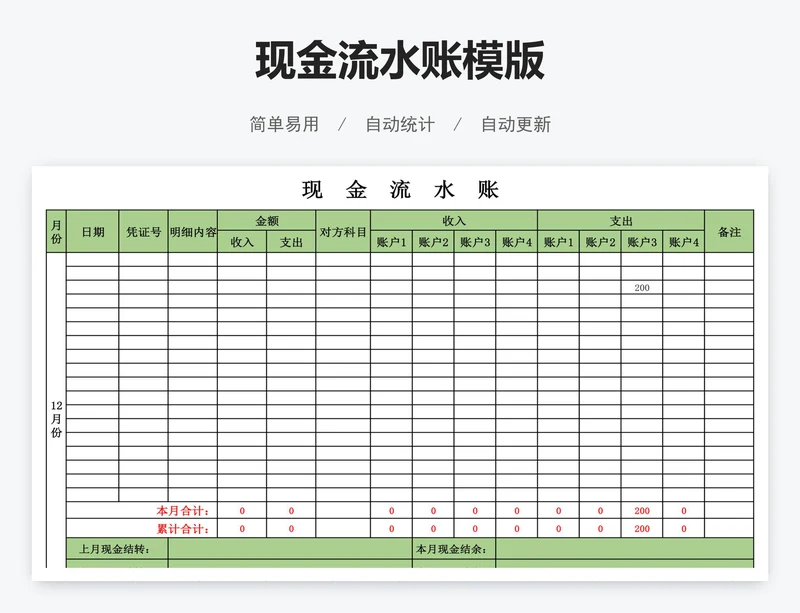Select the 日期 column header
The width and height of the screenshot is (800, 613).
(x=92, y=231)
